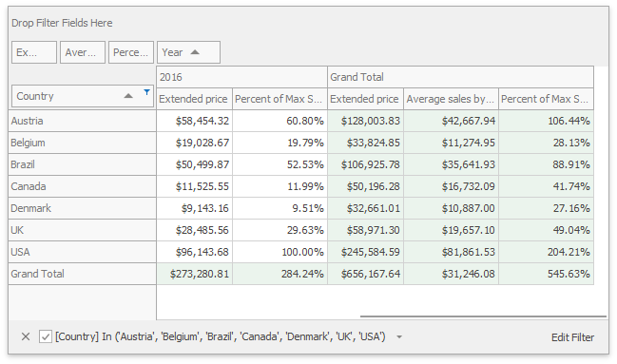
Task: Toggle the Country filter enabled checkbox
Action: (x=46, y=336)
